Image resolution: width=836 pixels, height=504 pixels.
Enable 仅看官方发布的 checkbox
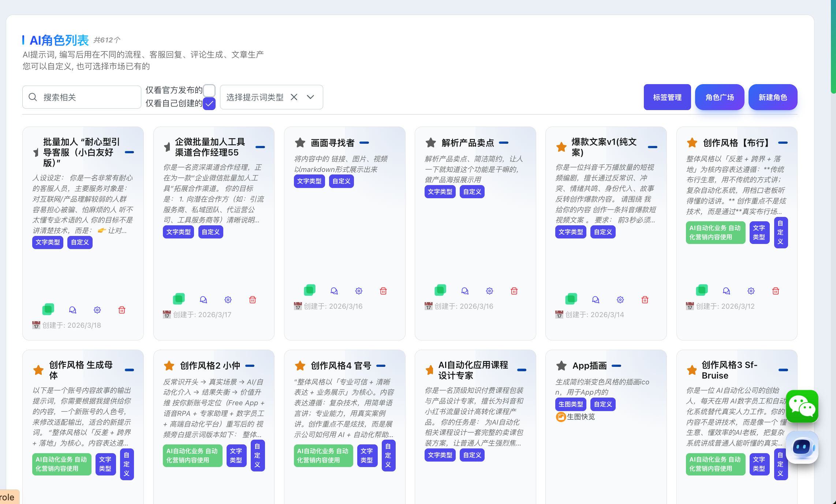tap(209, 90)
